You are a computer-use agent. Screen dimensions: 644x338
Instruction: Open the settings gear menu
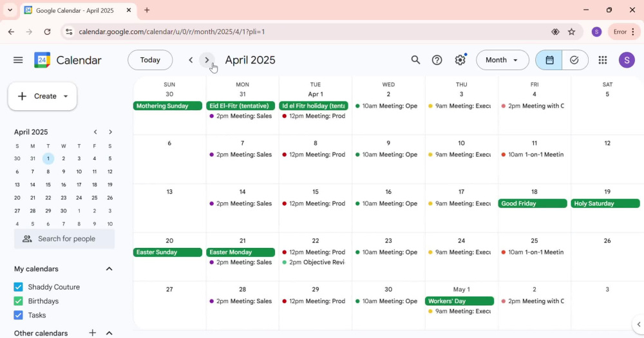460,60
